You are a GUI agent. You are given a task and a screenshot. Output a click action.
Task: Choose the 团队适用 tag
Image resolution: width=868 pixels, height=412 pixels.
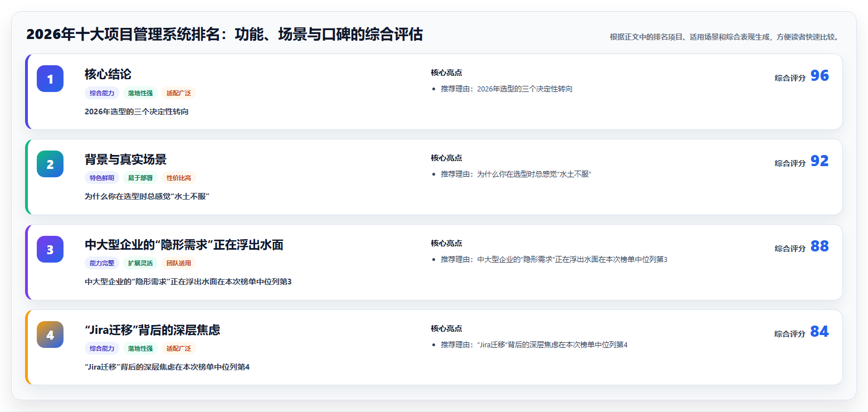(x=179, y=264)
